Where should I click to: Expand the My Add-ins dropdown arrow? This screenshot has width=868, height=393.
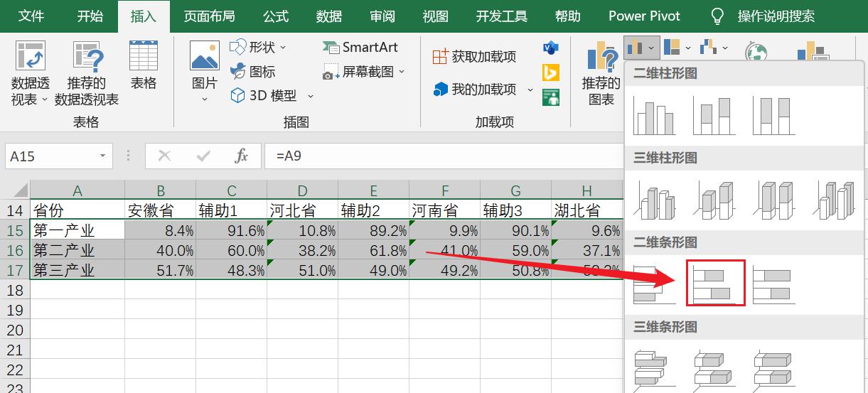(x=530, y=90)
